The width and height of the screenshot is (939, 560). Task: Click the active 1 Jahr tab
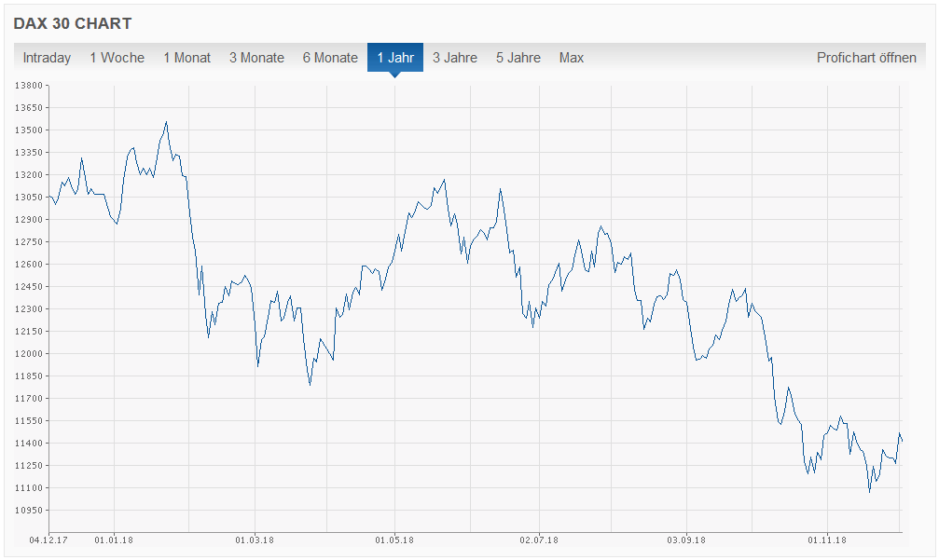[395, 58]
